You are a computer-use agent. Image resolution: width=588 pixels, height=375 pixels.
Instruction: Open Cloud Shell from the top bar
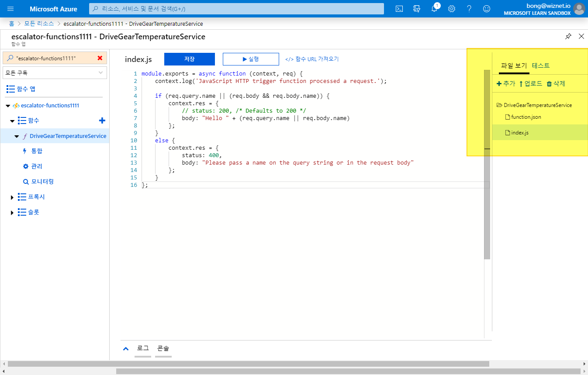[399, 9]
